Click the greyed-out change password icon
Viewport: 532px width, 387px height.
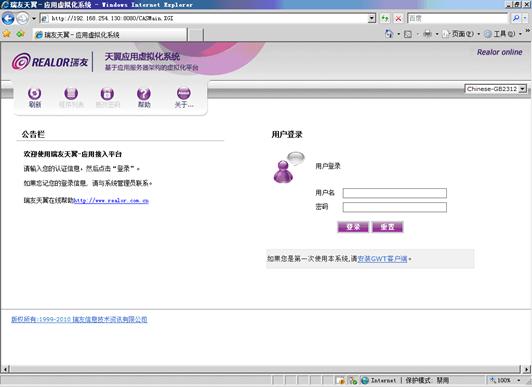click(x=107, y=94)
